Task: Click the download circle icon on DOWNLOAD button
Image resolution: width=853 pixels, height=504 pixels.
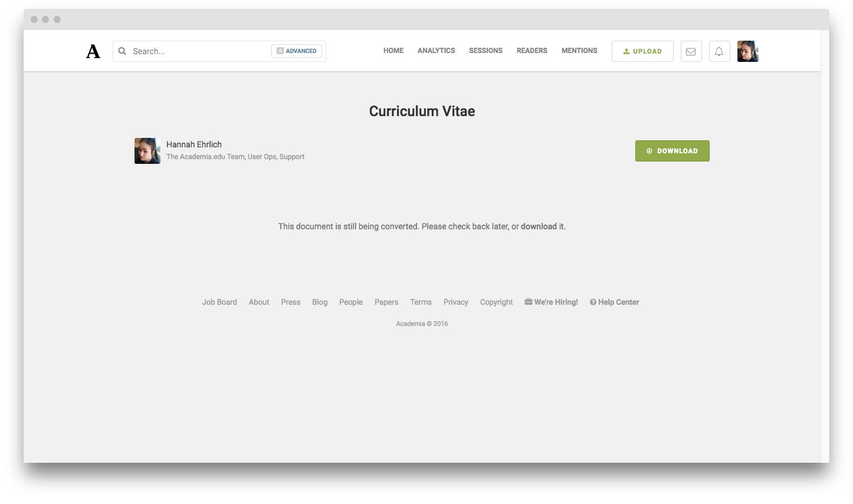Action: (650, 151)
